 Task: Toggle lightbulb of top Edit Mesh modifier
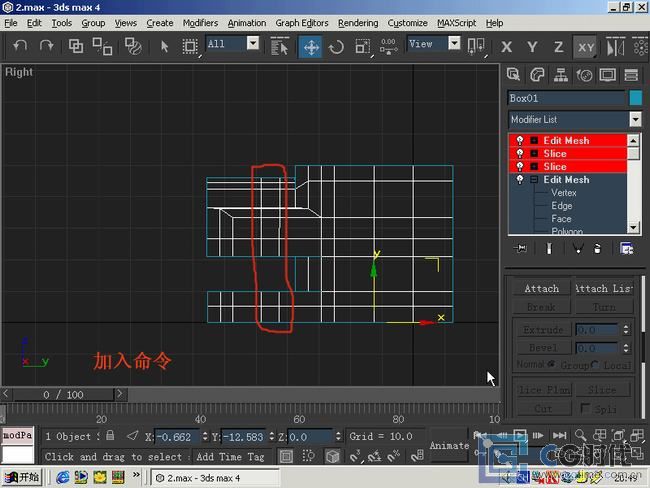(x=519, y=141)
